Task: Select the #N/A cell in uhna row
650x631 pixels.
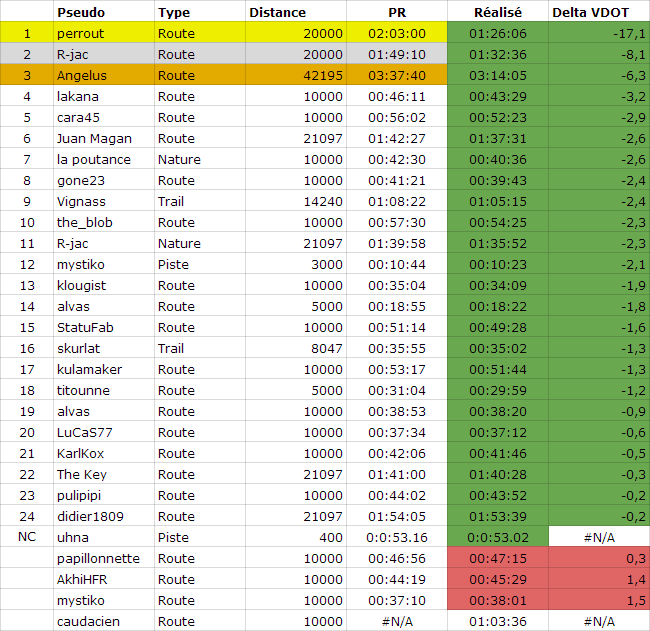Action: (x=599, y=537)
